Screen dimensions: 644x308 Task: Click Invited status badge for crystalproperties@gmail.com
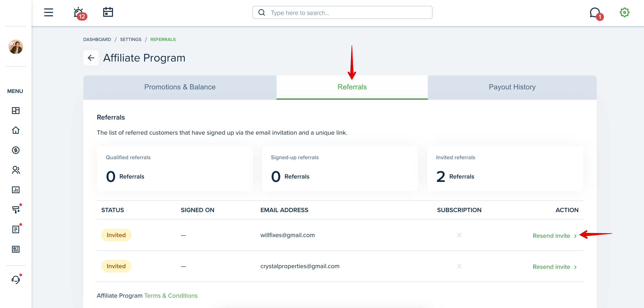point(116,266)
